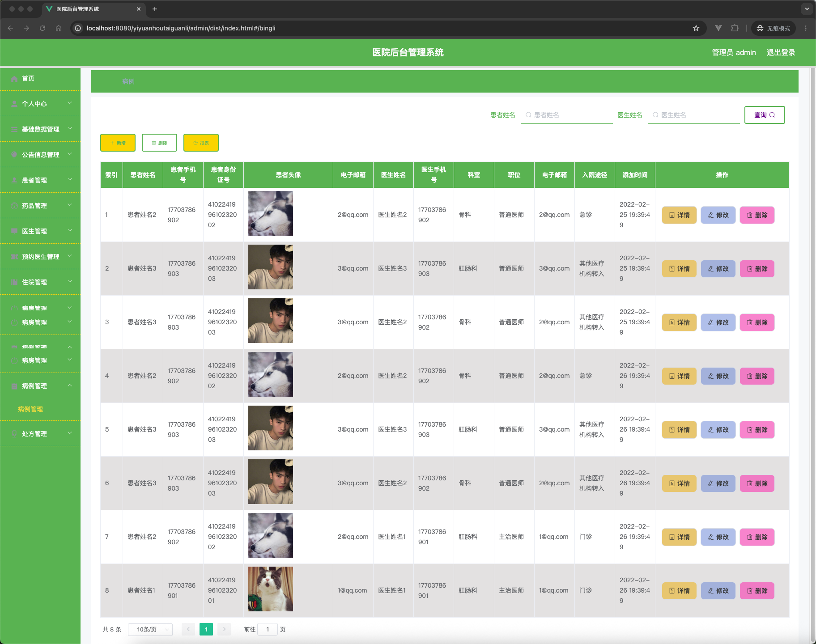Viewport: 816px width, 644px height.
Task: Expand the 住院管理 menu
Action: (40, 282)
